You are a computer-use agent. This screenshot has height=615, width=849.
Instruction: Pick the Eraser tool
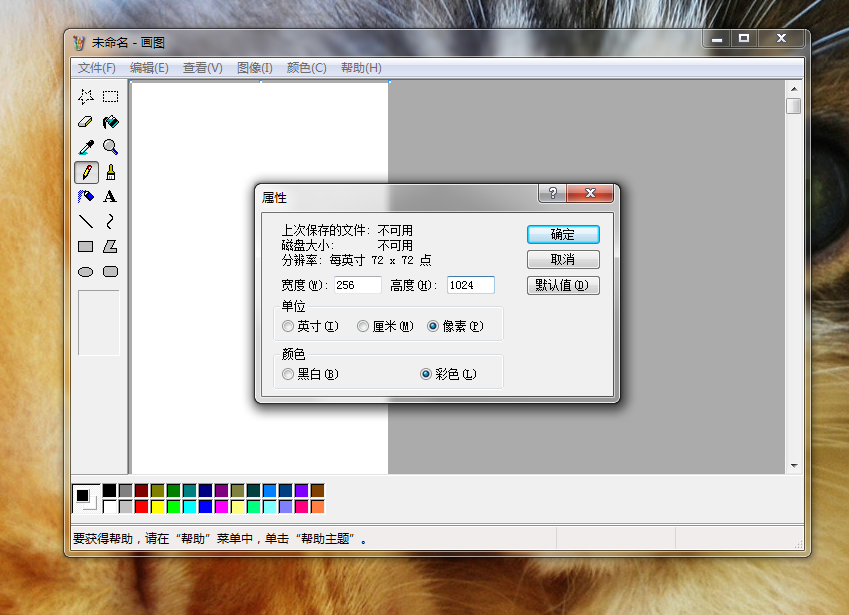pos(86,122)
